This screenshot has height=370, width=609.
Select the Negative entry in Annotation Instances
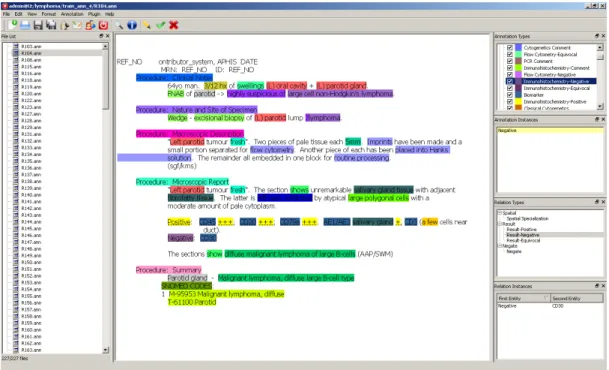(x=550, y=130)
